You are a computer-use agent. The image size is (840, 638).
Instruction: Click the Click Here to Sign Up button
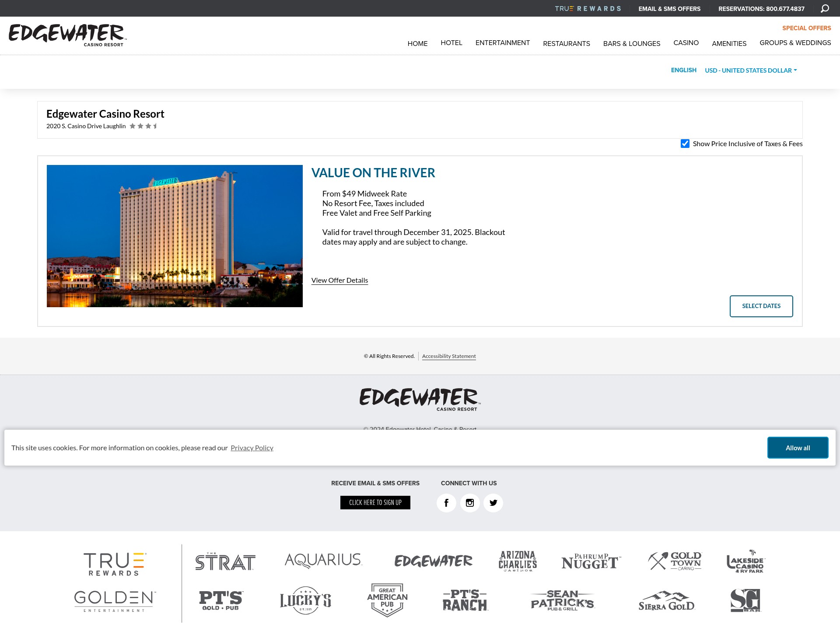(375, 502)
